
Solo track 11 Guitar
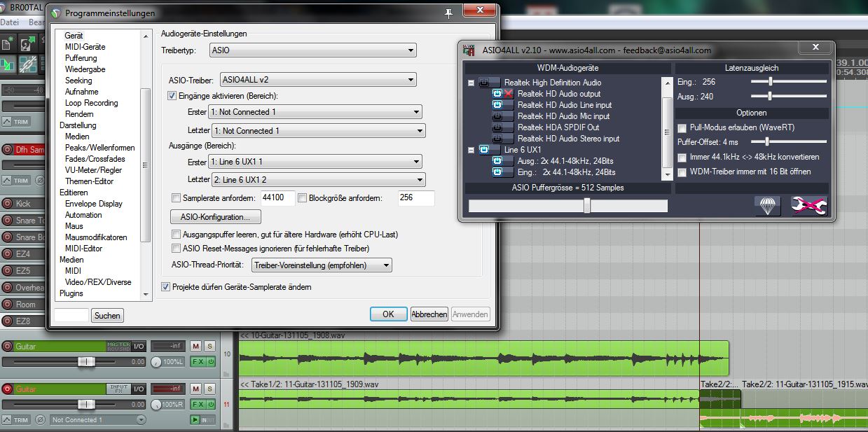click(x=208, y=389)
